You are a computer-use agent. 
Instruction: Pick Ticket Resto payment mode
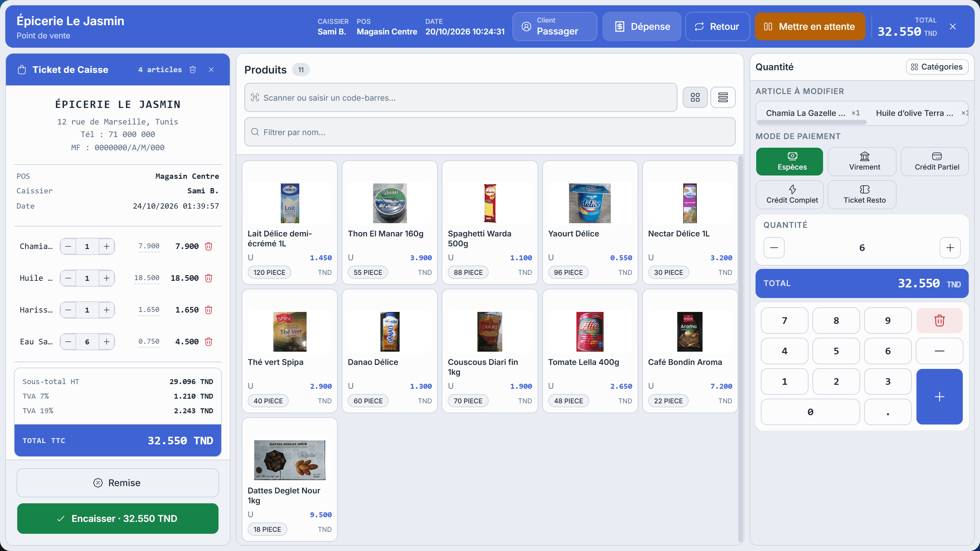(862, 194)
